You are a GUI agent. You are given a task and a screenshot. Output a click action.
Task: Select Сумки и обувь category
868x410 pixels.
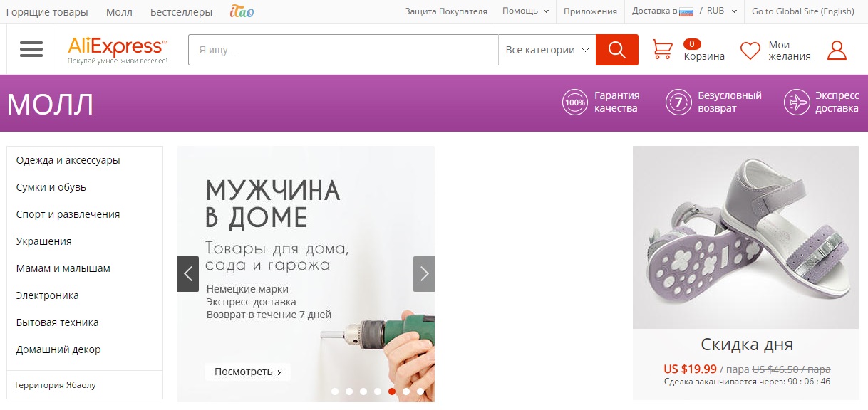[x=51, y=187]
